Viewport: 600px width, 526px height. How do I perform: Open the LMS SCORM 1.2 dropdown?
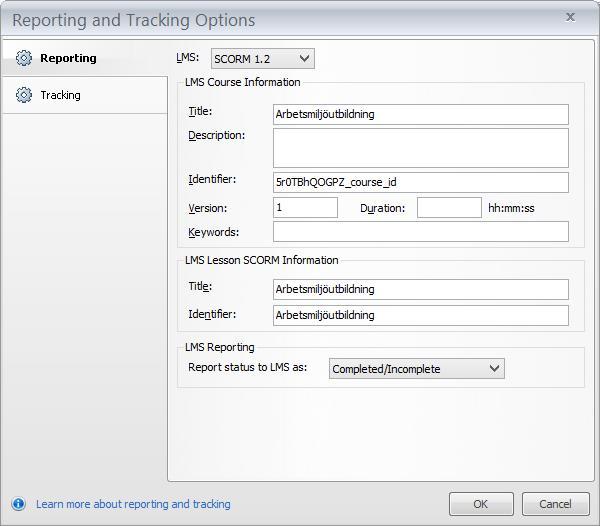coord(263,59)
